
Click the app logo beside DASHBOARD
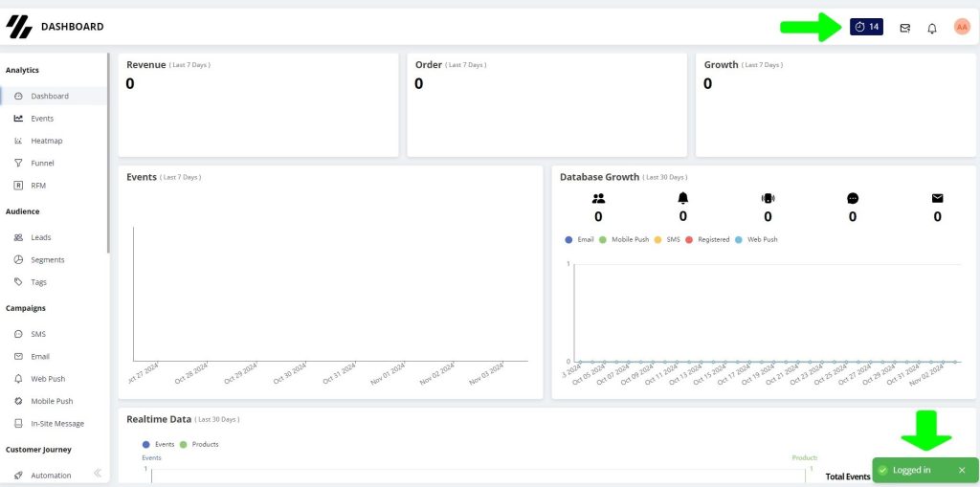click(19, 27)
